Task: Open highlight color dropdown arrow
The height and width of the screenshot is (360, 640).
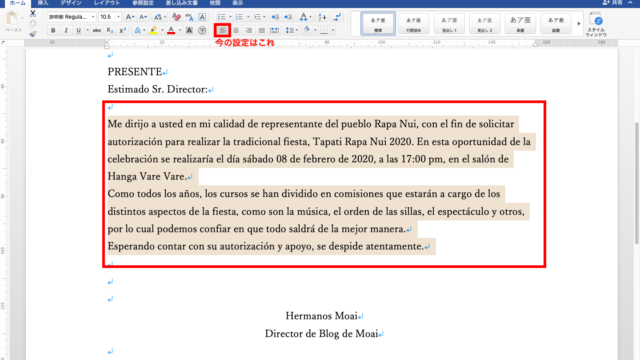Action: coord(162,30)
